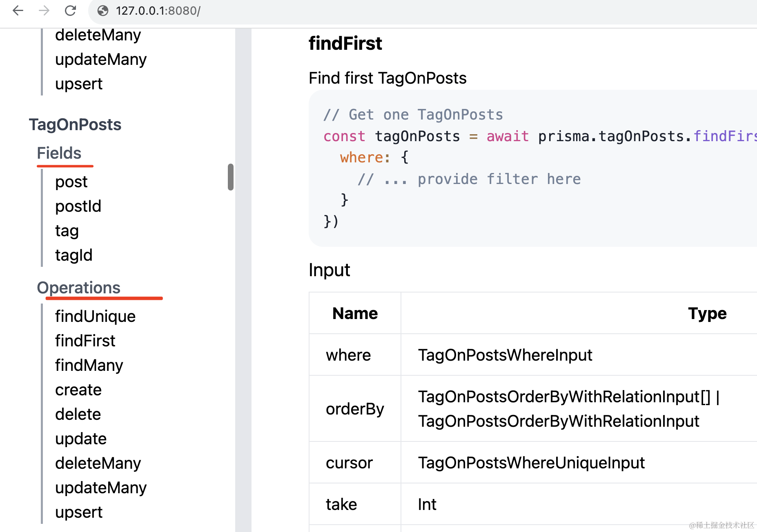Go to the create operation
757x532 pixels.
[78, 390]
